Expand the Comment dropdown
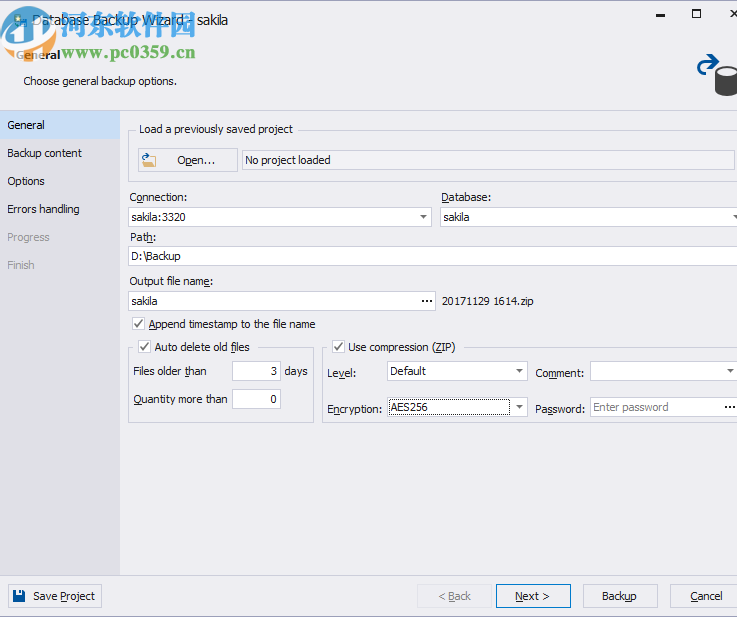737x622 pixels. (730, 371)
